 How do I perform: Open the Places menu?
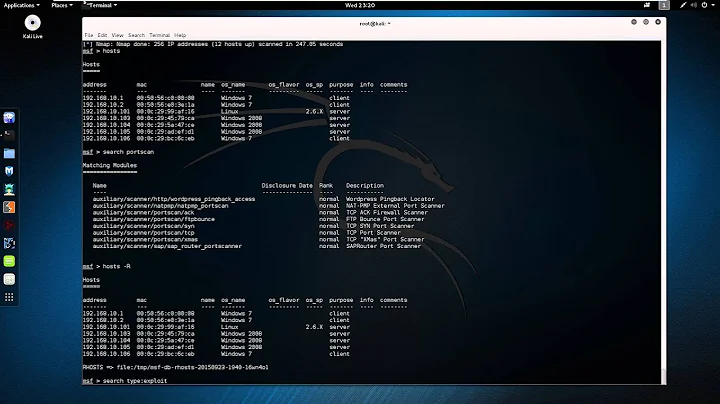pyautogui.click(x=62, y=5)
